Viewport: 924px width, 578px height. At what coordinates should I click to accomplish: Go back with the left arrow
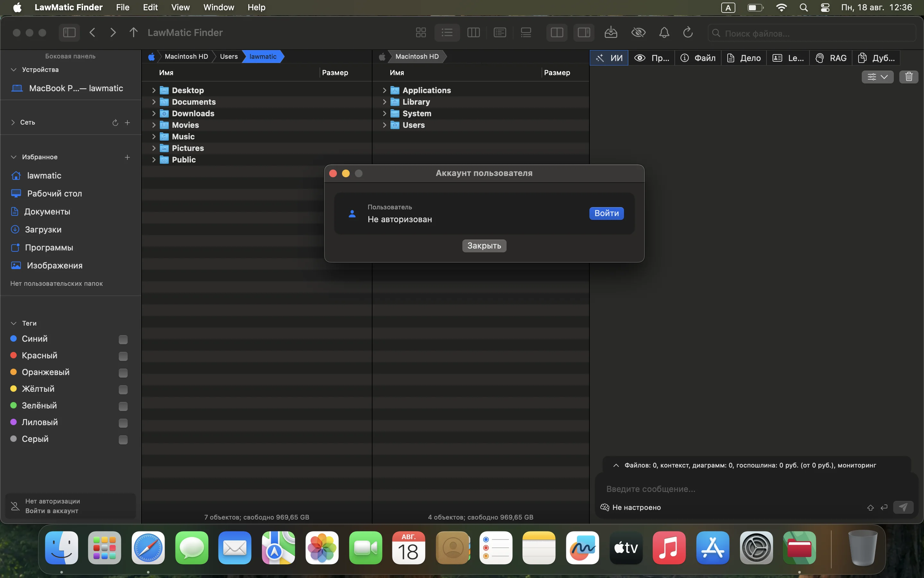coord(92,32)
